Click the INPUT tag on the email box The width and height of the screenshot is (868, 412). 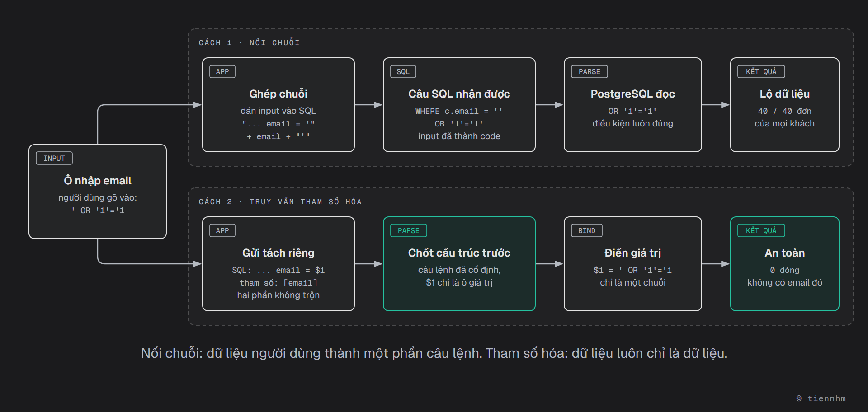click(x=54, y=158)
